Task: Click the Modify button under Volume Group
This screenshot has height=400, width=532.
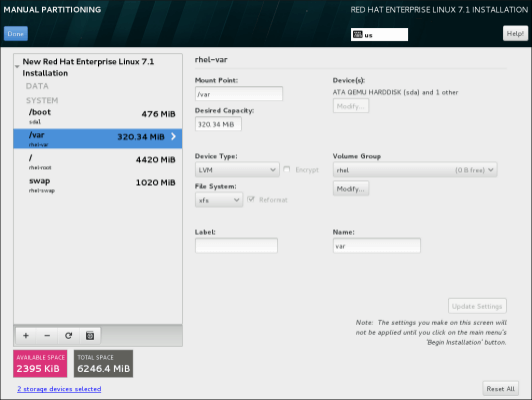Action: [x=351, y=189]
